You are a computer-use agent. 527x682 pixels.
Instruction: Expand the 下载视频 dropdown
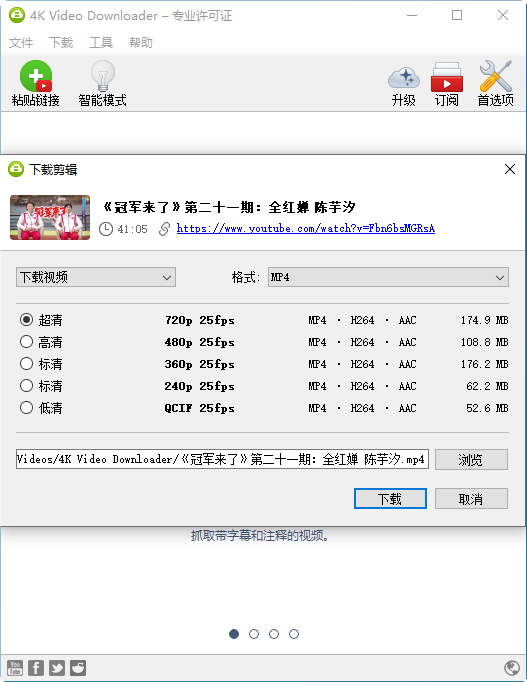point(96,277)
